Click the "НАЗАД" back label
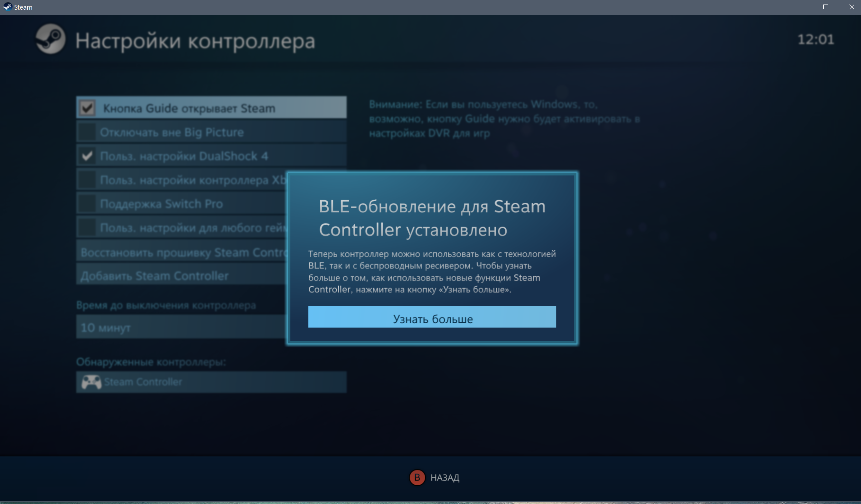 445,477
